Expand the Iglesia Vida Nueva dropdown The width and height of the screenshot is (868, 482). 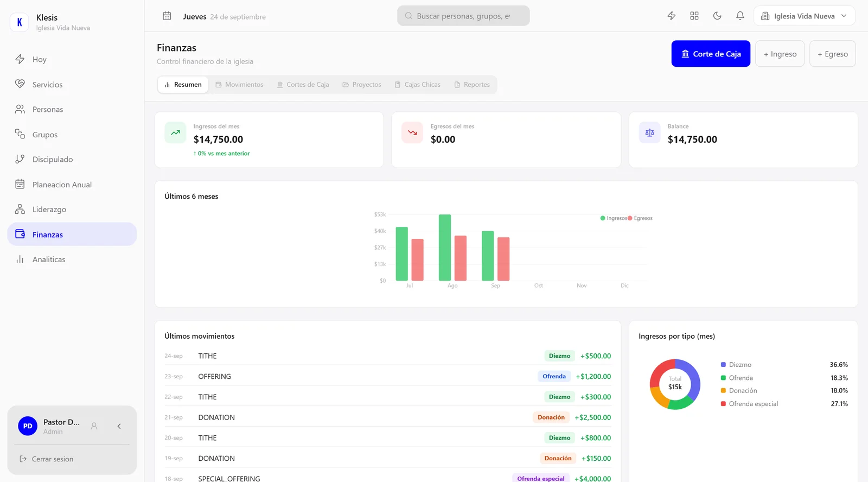pos(804,16)
